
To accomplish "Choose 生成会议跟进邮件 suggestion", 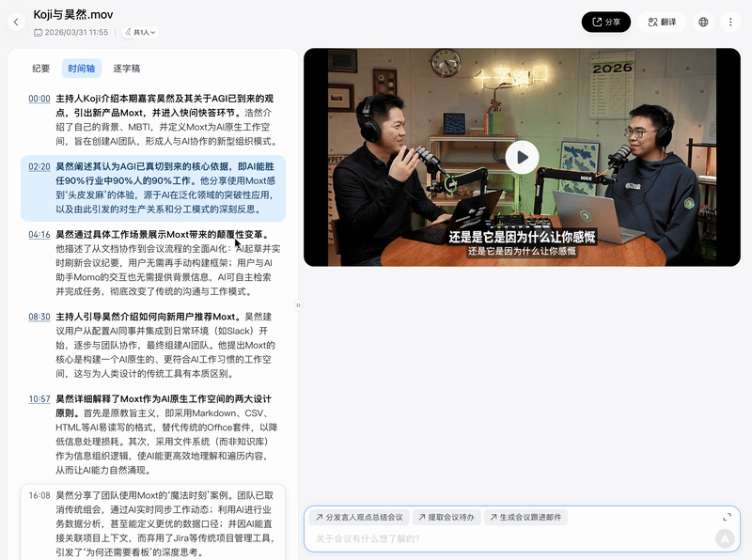I will pos(525,518).
